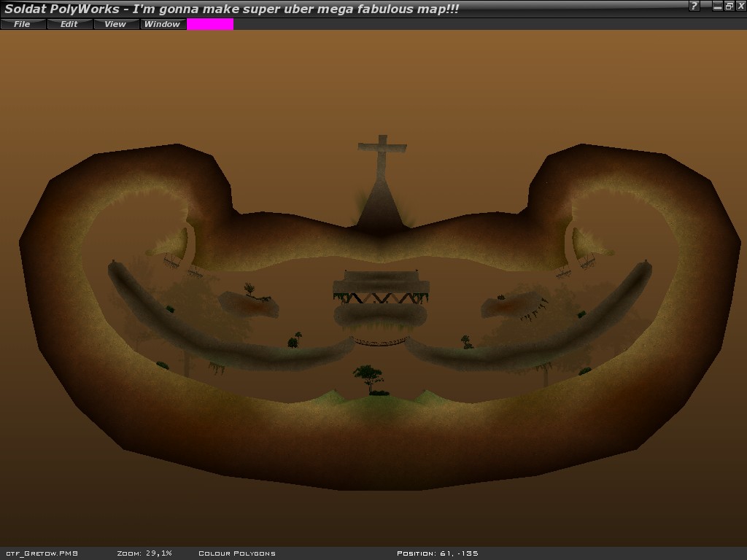Screen dimensions: 747x560
Task: Click the Soldat PolyWorks title bar text
Action: coord(232,9)
